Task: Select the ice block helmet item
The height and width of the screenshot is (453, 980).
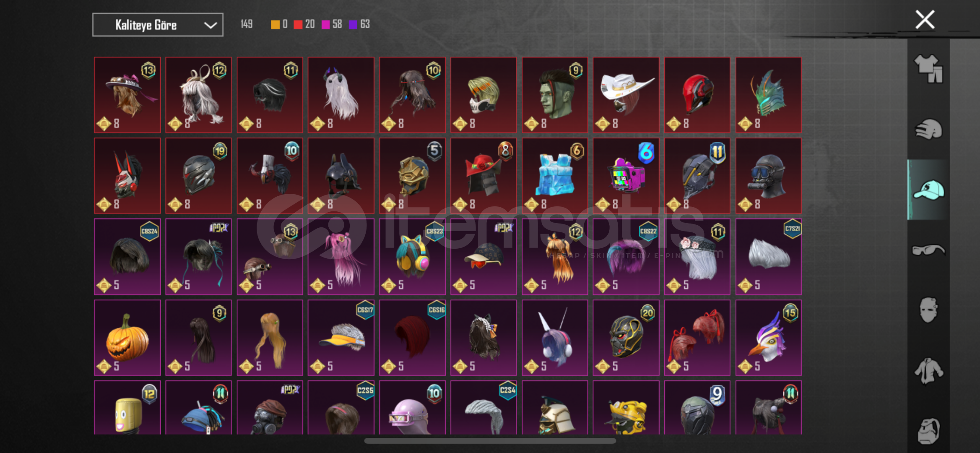Action: 555,176
